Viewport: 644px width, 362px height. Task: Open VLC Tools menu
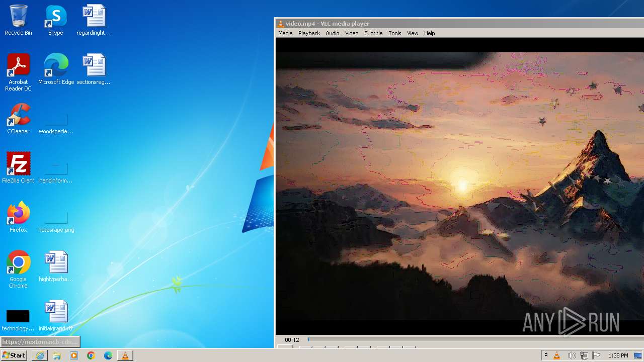[395, 33]
